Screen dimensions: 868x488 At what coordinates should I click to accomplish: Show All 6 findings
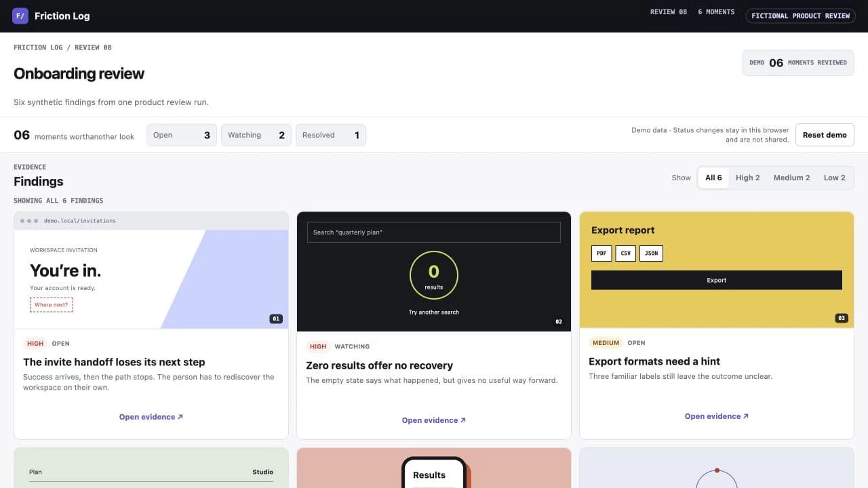(713, 178)
